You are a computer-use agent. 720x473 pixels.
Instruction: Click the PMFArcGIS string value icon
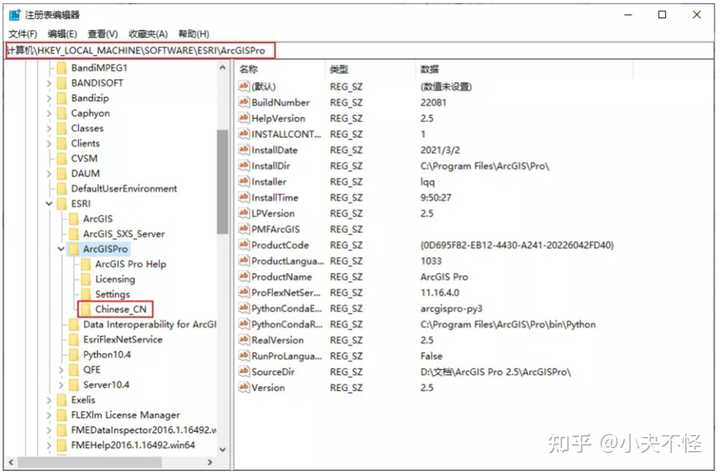pyautogui.click(x=244, y=229)
